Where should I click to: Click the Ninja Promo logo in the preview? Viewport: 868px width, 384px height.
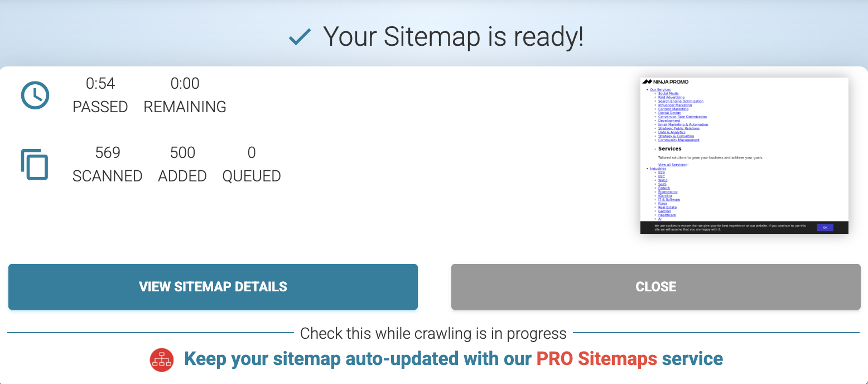click(664, 81)
